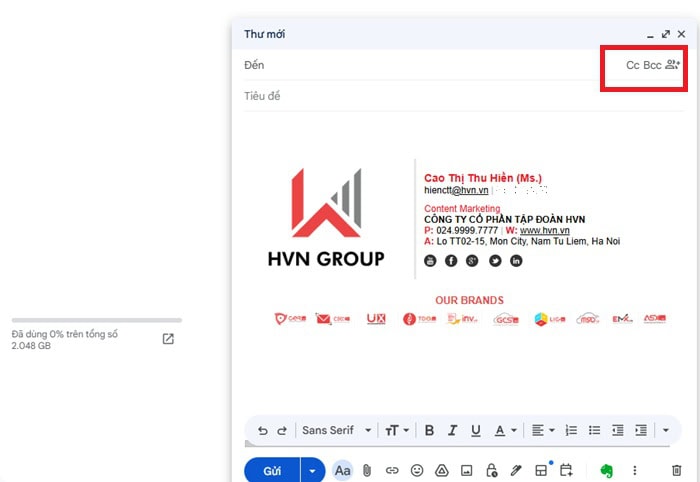The image size is (700, 482).
Task: Open the text size dropdown
Action: [x=397, y=431]
